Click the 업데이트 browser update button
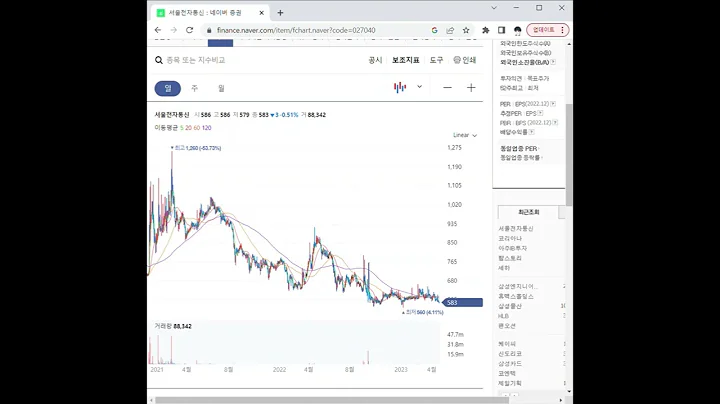The image size is (720, 404). 548,30
